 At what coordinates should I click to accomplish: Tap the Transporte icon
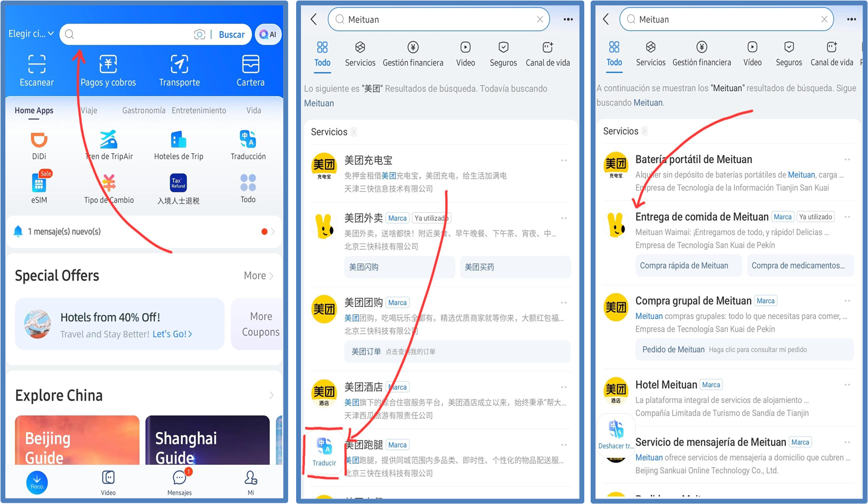(179, 70)
